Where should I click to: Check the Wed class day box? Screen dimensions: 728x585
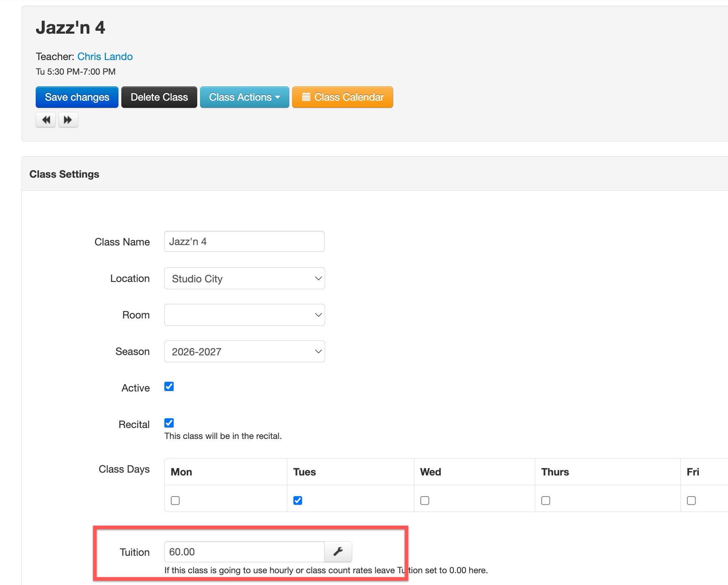pos(425,501)
